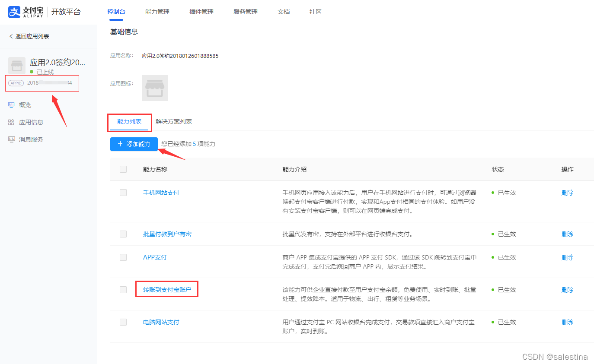Click the 概览 overview icon
The image size is (594, 364).
coord(11,105)
